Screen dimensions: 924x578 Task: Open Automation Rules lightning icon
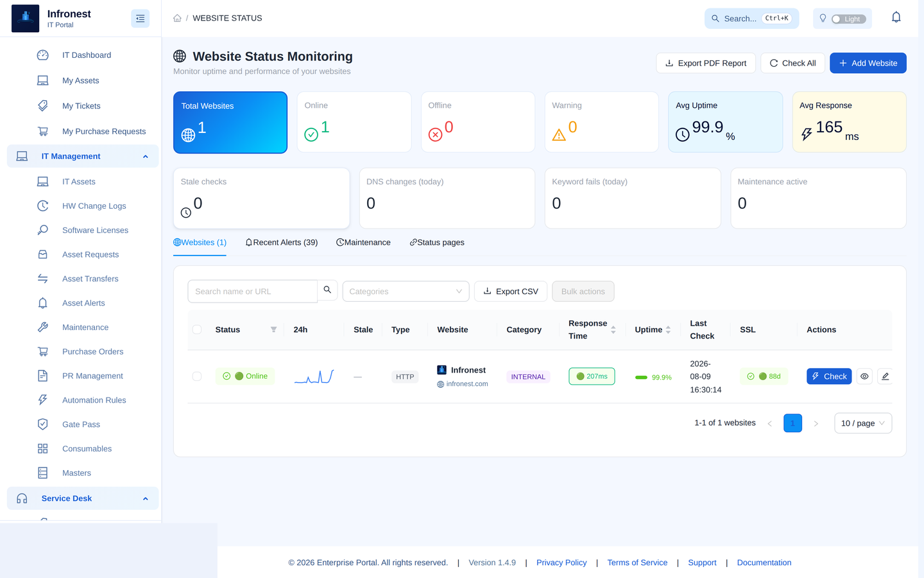43,400
